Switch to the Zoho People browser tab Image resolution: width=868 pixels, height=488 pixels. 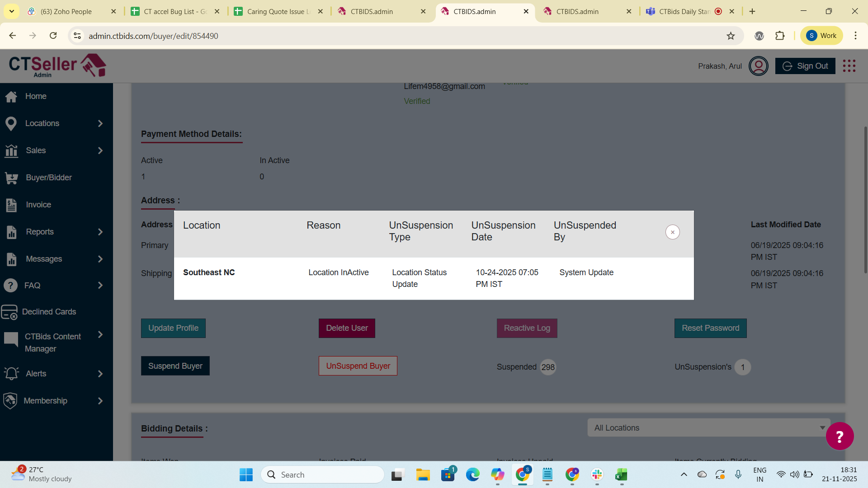coord(66,11)
